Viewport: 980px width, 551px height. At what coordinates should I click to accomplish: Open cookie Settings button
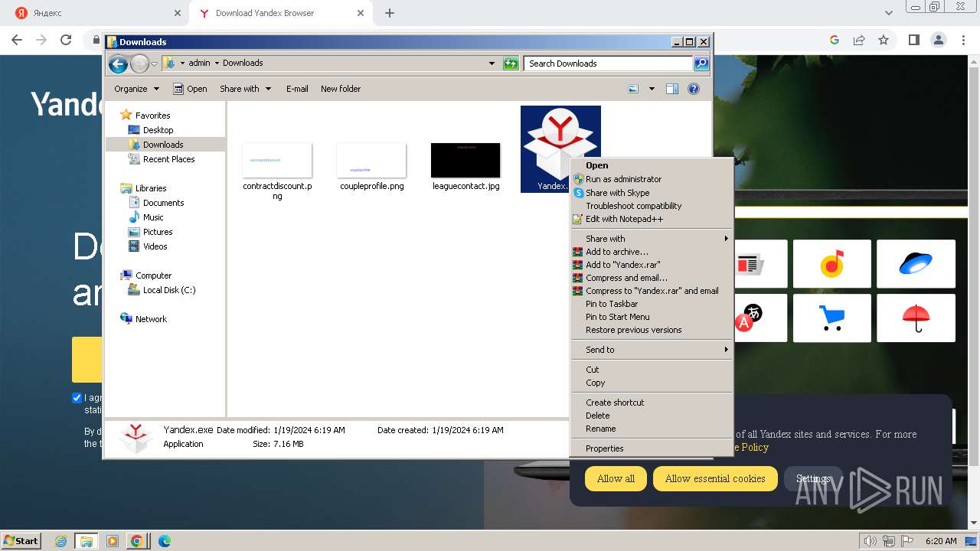(x=813, y=478)
